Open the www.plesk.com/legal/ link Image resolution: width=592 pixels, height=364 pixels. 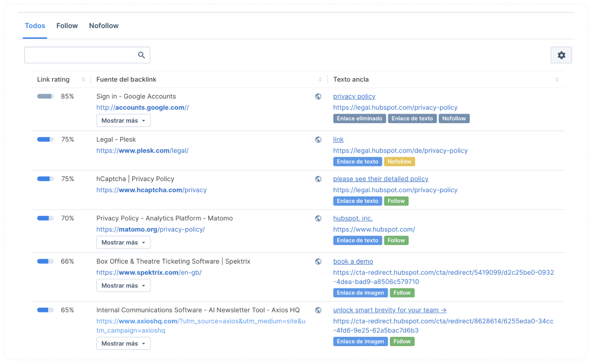(143, 151)
